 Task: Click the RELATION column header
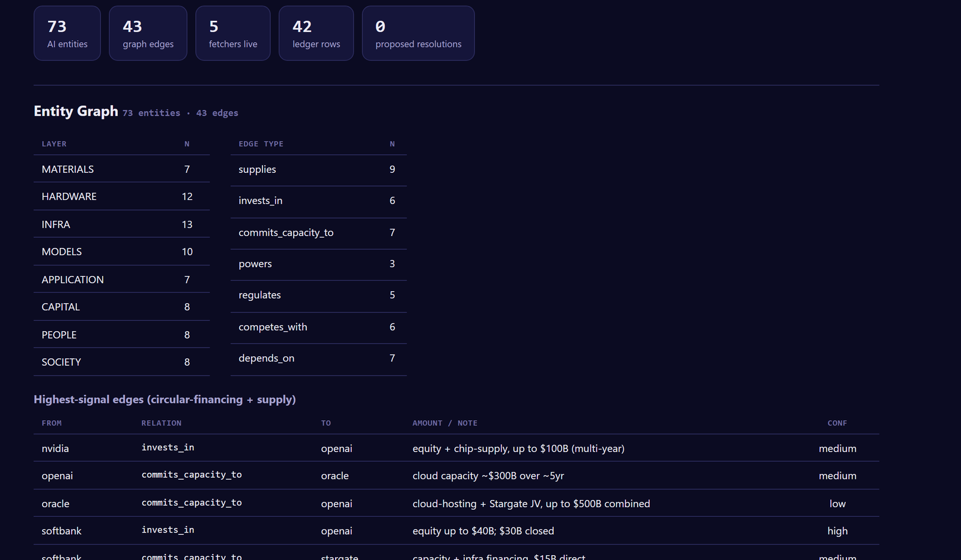[x=161, y=423]
